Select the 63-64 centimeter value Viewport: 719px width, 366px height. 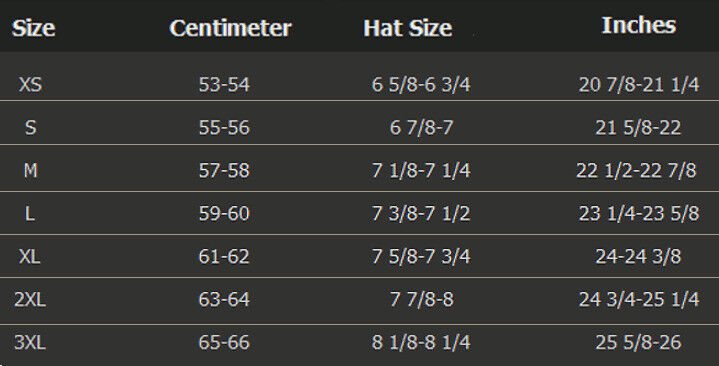tap(224, 299)
